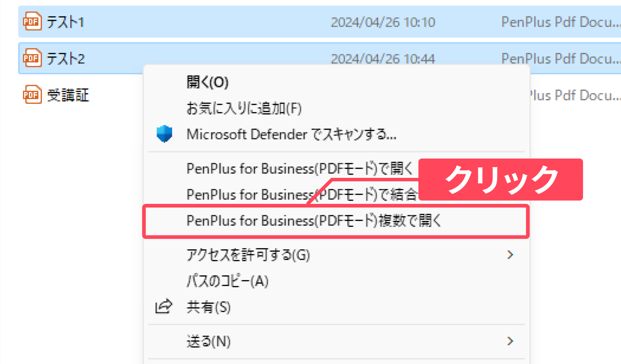Screen dimensions: 621x364
Task: Click the Microsoft Defender shield icon
Action: click(x=164, y=134)
